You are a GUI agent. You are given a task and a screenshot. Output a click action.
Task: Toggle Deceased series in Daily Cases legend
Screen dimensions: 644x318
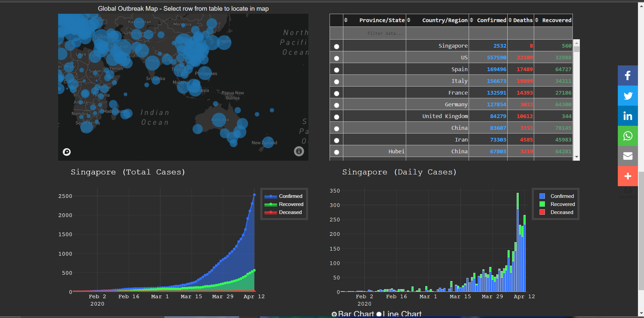point(557,212)
